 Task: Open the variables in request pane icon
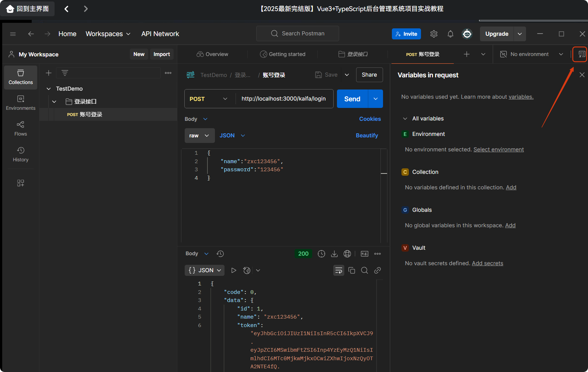coord(582,54)
